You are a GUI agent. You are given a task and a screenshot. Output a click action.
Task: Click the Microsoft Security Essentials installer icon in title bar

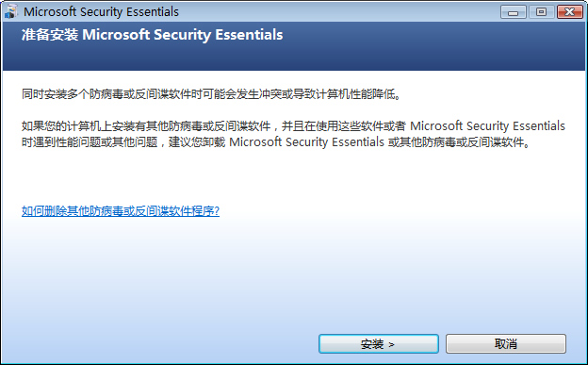(x=11, y=11)
